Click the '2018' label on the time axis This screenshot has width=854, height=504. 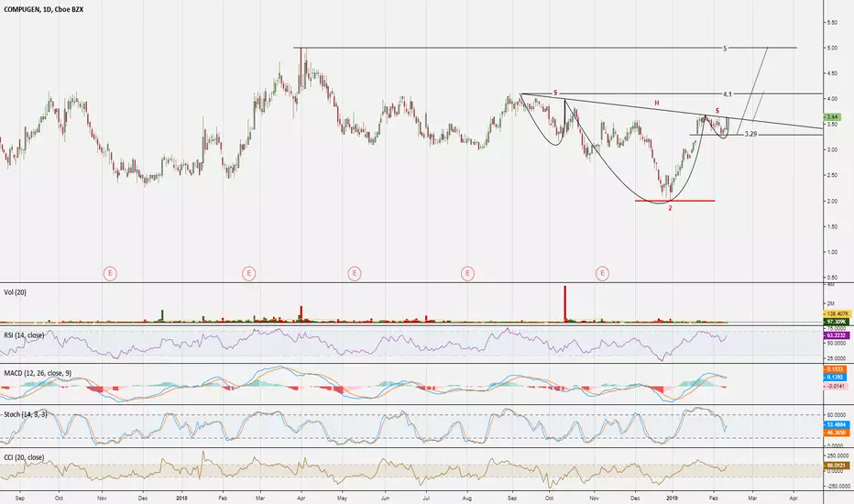point(182,498)
